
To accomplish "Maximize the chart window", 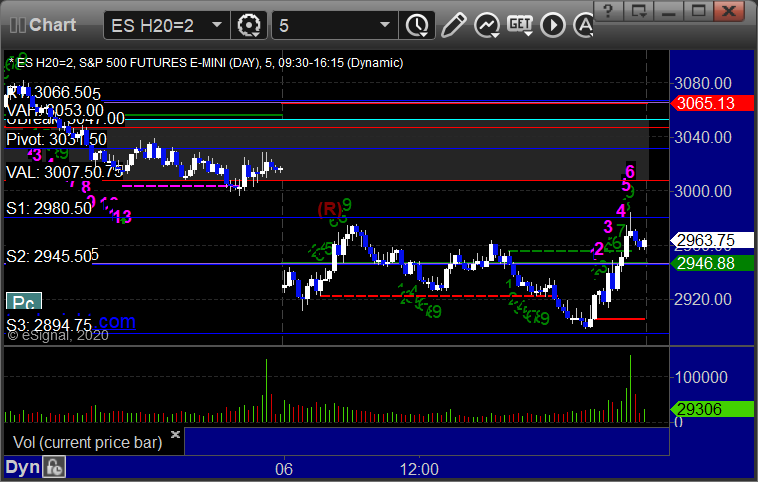I will (699, 11).
